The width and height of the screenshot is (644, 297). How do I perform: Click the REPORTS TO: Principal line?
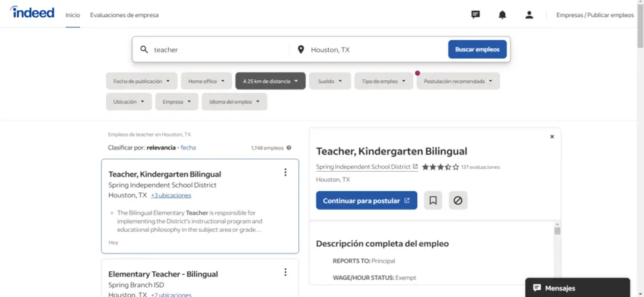(364, 261)
